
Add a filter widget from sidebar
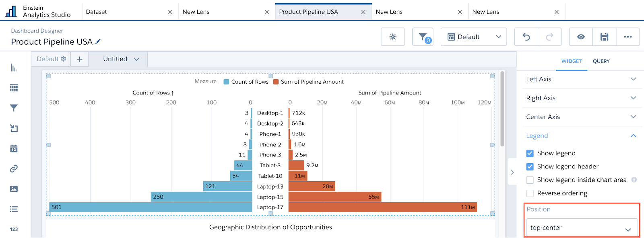tap(14, 108)
